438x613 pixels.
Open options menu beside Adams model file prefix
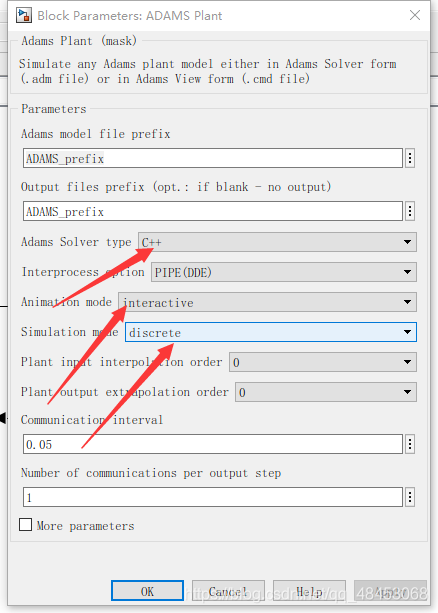[x=410, y=158]
